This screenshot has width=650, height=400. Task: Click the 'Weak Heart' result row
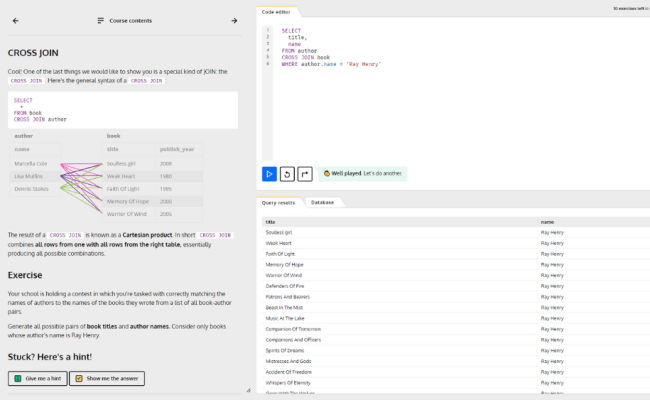click(x=456, y=243)
